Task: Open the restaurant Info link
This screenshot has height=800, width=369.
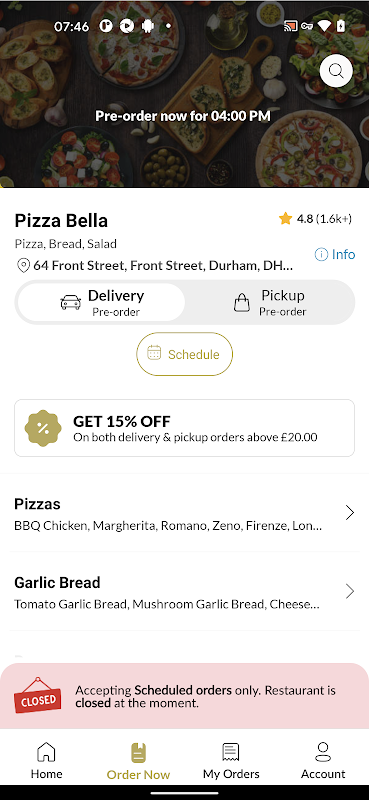Action: (335, 254)
